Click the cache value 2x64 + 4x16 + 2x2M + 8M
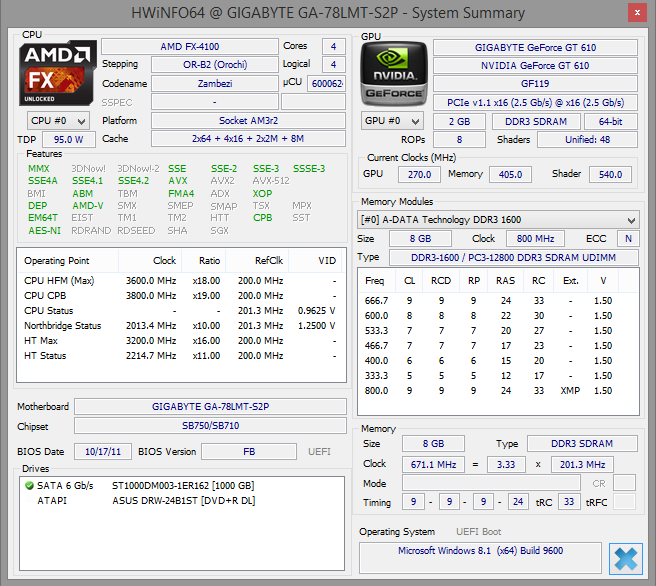Image resolution: width=656 pixels, height=586 pixels. point(248,138)
